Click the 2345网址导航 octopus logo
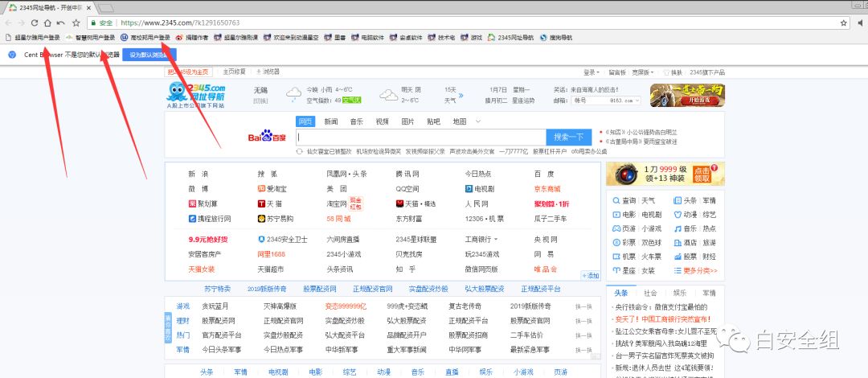The image size is (868, 378). click(196, 96)
